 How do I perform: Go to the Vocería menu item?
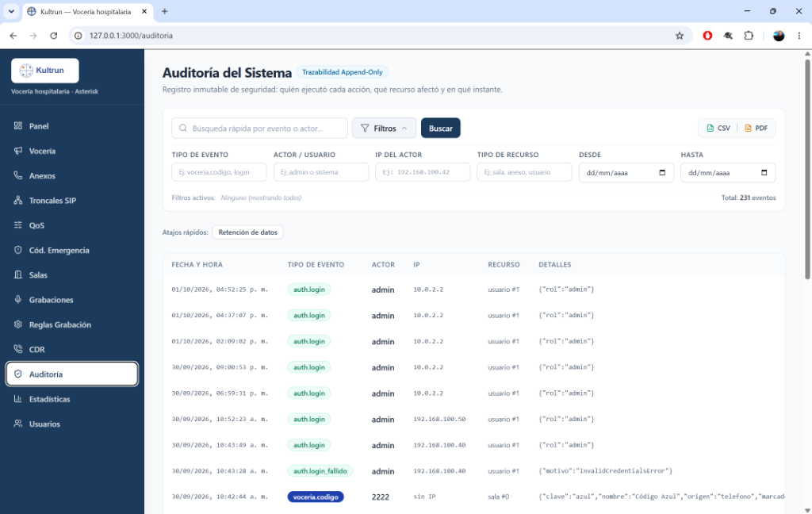(72, 151)
